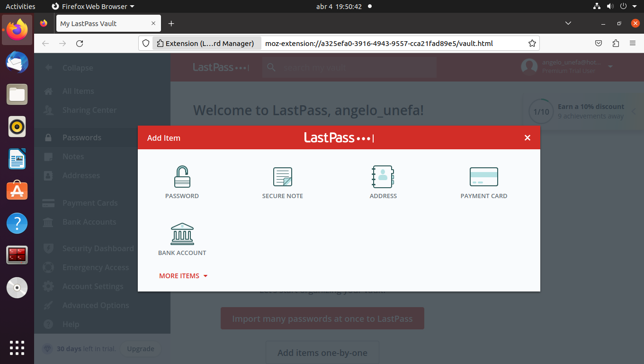The width and height of the screenshot is (644, 364).
Task: Open Ubuntu Software from the dock
Action: point(17,191)
